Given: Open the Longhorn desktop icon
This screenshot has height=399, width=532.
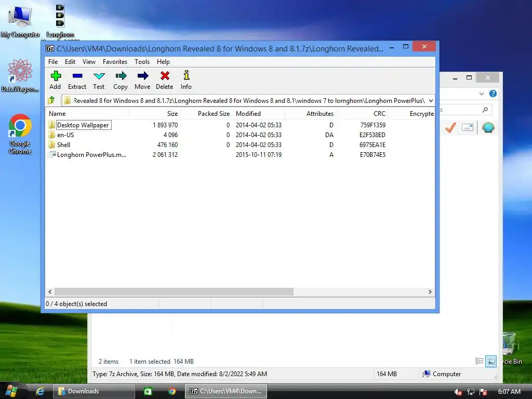Looking at the screenshot, I should (x=60, y=21).
